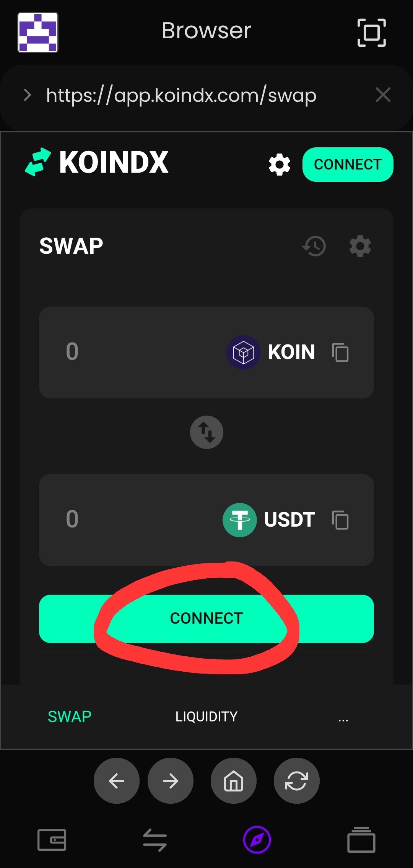This screenshot has height=868, width=413.
Task: Open the wallet tab in bottom bar
Action: point(52,840)
